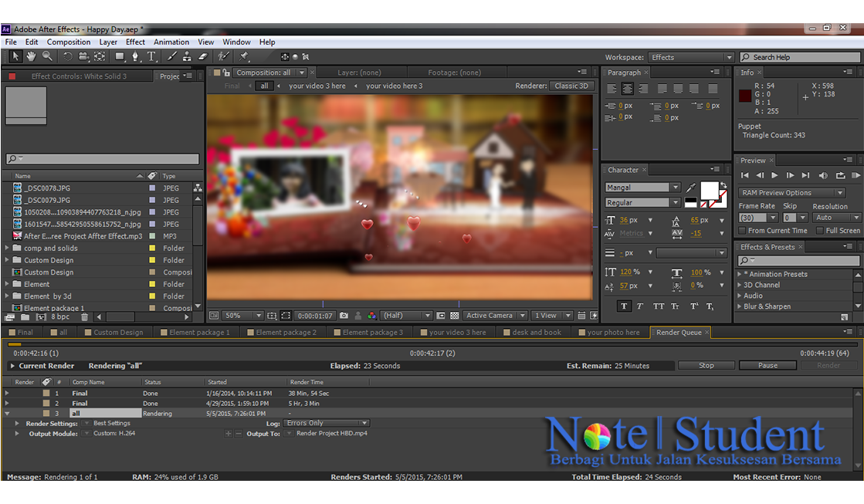864x504 pixels.
Task: Click Swap Fill and Stroke arrows
Action: click(x=723, y=186)
